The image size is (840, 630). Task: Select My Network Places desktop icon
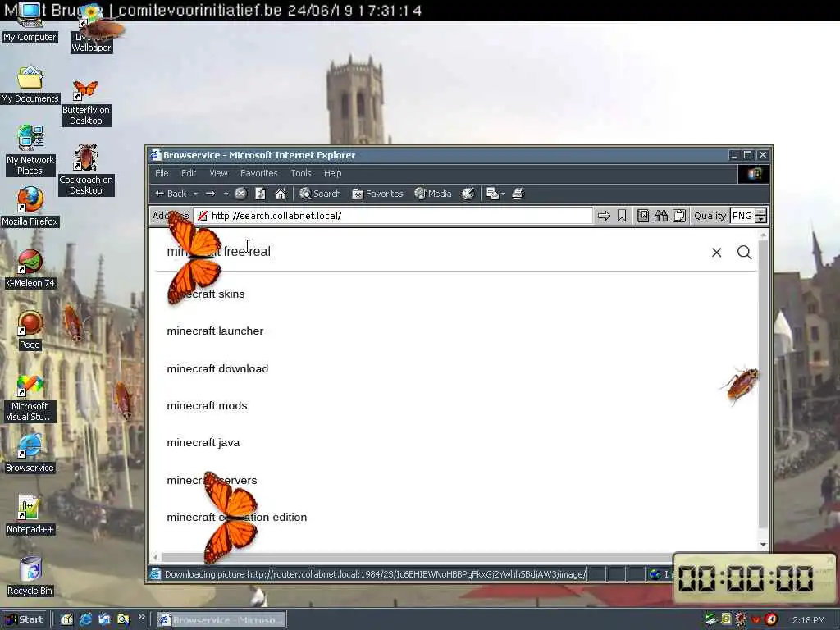(30, 150)
